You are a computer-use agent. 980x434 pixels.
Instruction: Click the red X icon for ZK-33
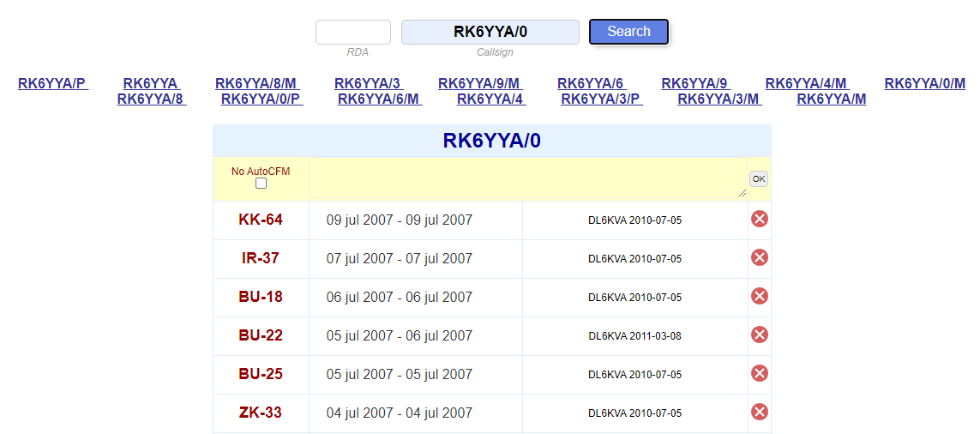pos(759,413)
